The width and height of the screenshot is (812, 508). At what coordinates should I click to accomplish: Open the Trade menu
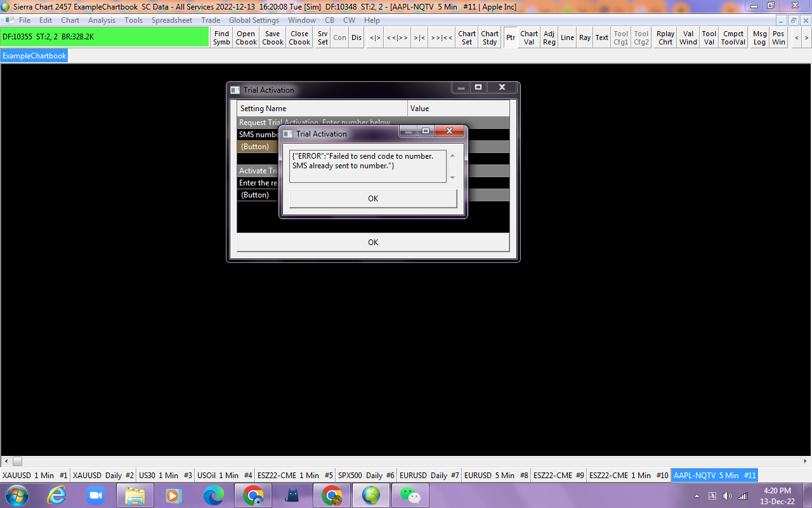[211, 20]
